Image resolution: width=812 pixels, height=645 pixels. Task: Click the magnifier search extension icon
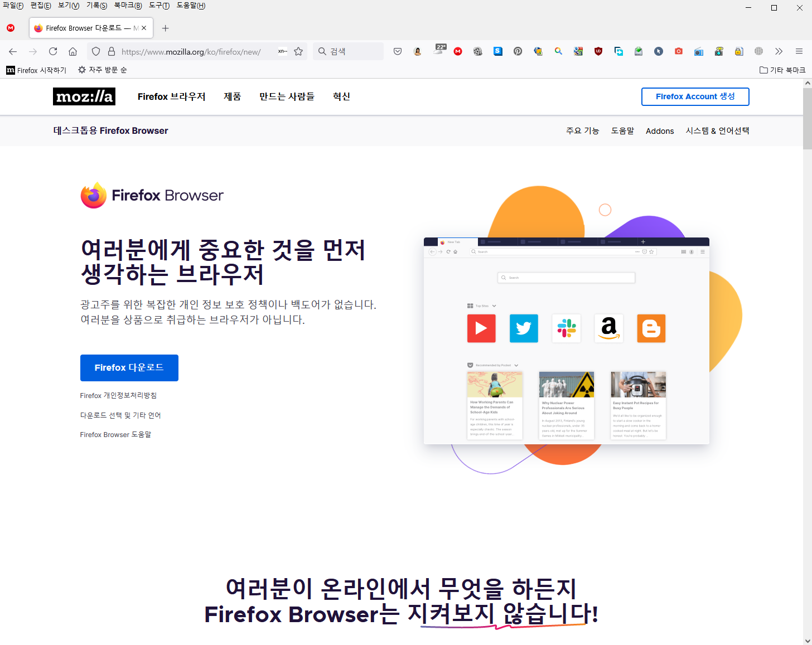[558, 51]
